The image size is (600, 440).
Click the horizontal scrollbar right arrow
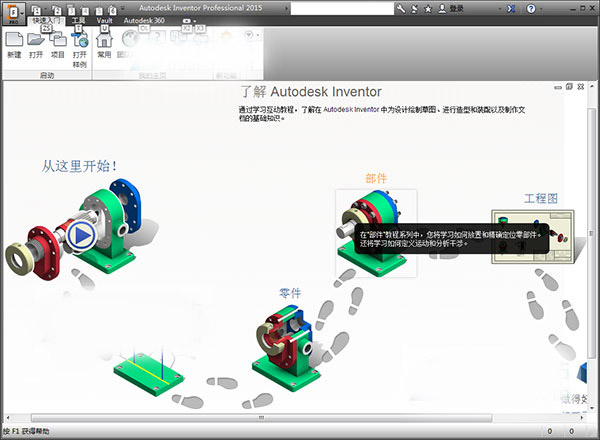582,418
